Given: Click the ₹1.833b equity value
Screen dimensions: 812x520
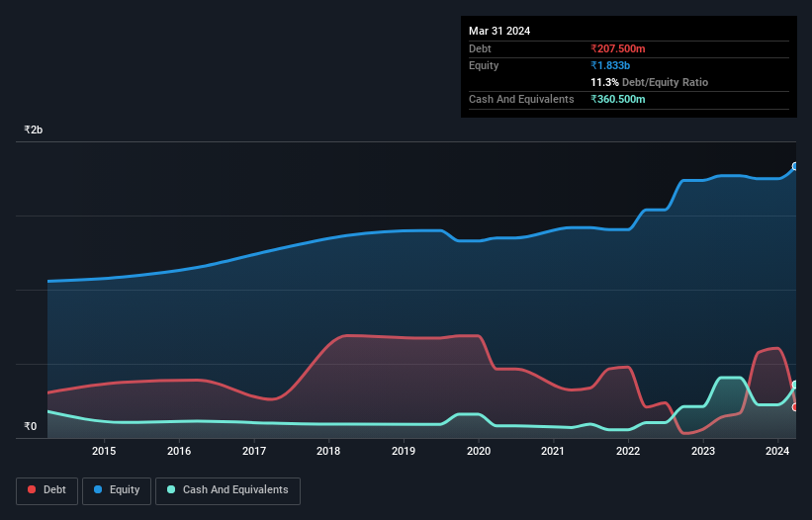Looking at the screenshot, I should pyautogui.click(x=610, y=65).
